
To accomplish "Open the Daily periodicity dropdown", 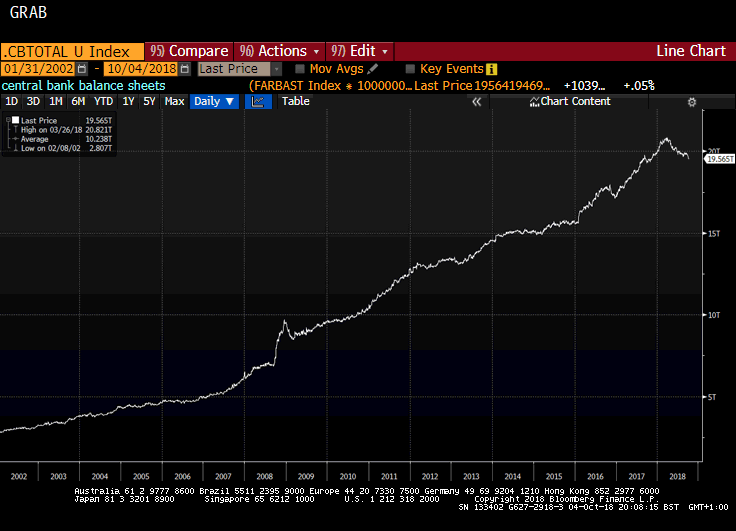I will (x=215, y=101).
